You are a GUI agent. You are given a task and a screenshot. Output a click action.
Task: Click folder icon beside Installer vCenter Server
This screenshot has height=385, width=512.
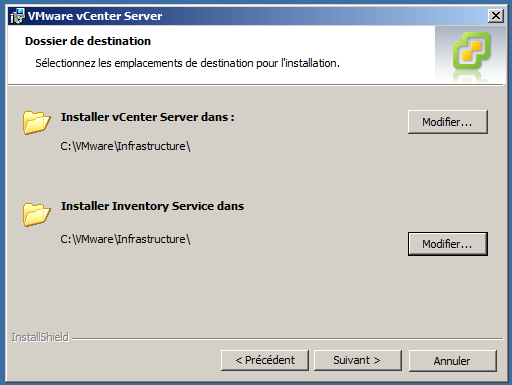(x=36, y=123)
